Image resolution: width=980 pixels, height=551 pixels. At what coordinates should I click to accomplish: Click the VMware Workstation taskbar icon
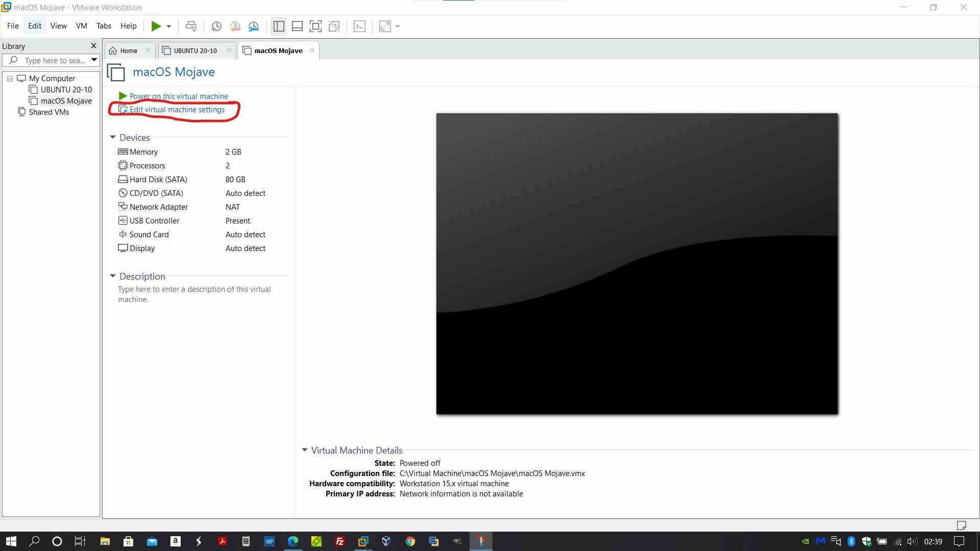click(363, 541)
